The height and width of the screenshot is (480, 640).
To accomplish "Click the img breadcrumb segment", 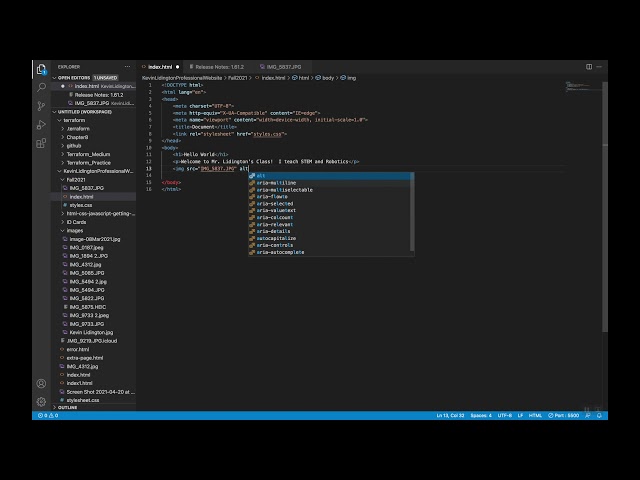I will tap(351, 78).
